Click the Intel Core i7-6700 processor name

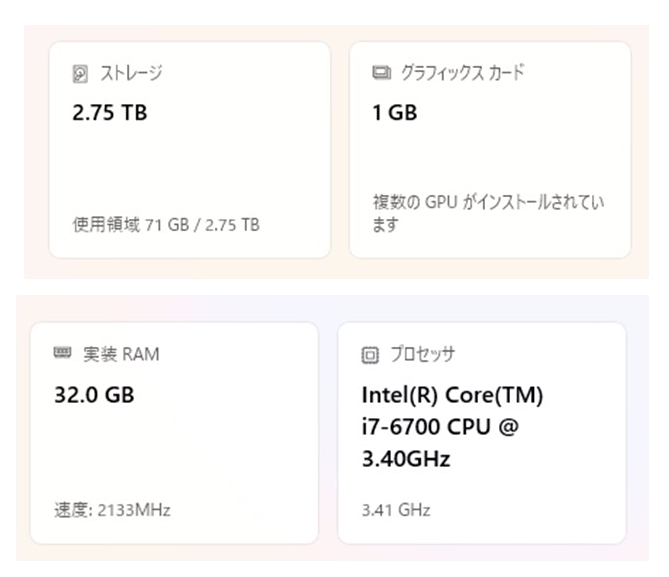click(452, 427)
